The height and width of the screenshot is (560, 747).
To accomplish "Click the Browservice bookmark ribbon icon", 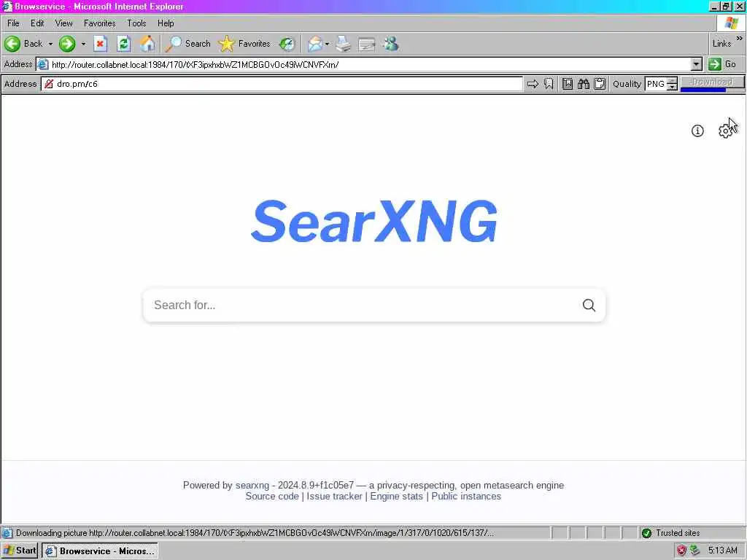I will 549,84.
